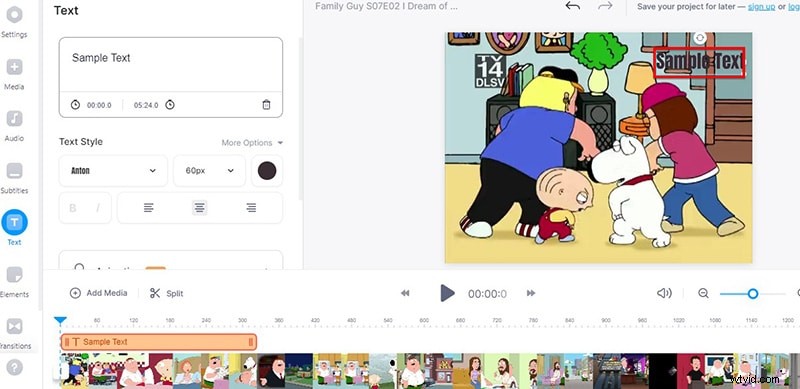Open the help question mark icon

(x=14, y=367)
